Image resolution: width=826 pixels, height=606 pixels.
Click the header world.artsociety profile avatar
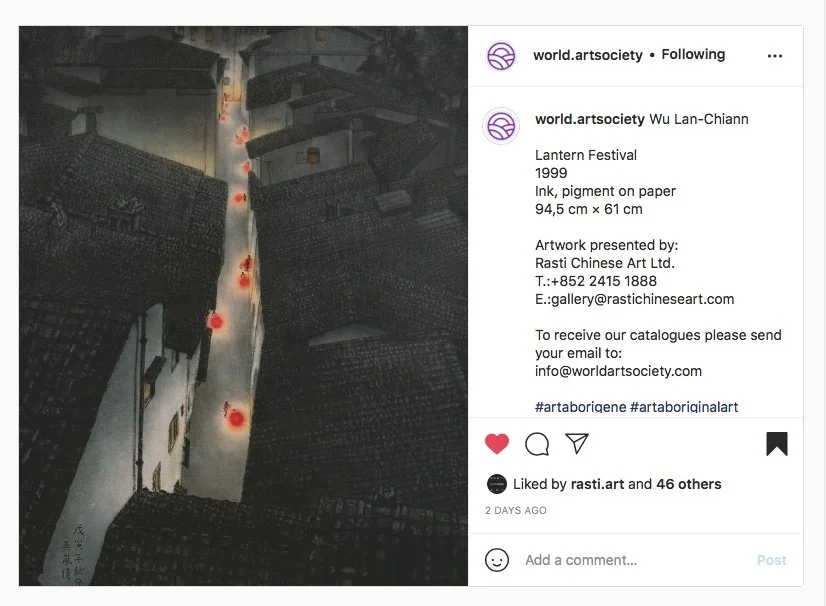point(501,56)
